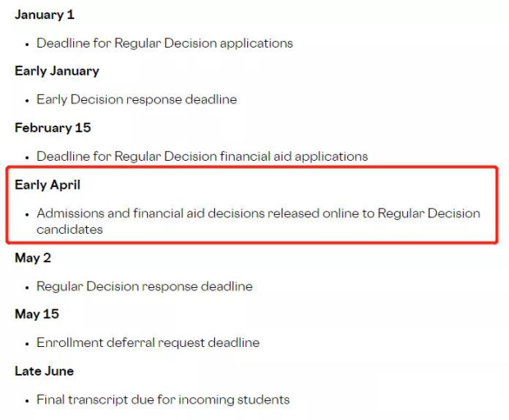The height and width of the screenshot is (420, 509).
Task: Select Early Decision response deadline item
Action: point(136,99)
